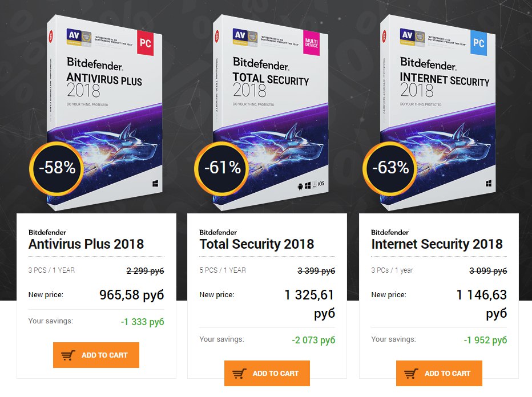
Task: Click the AV award logo on Antivirus Plus box
Action: tap(79, 38)
